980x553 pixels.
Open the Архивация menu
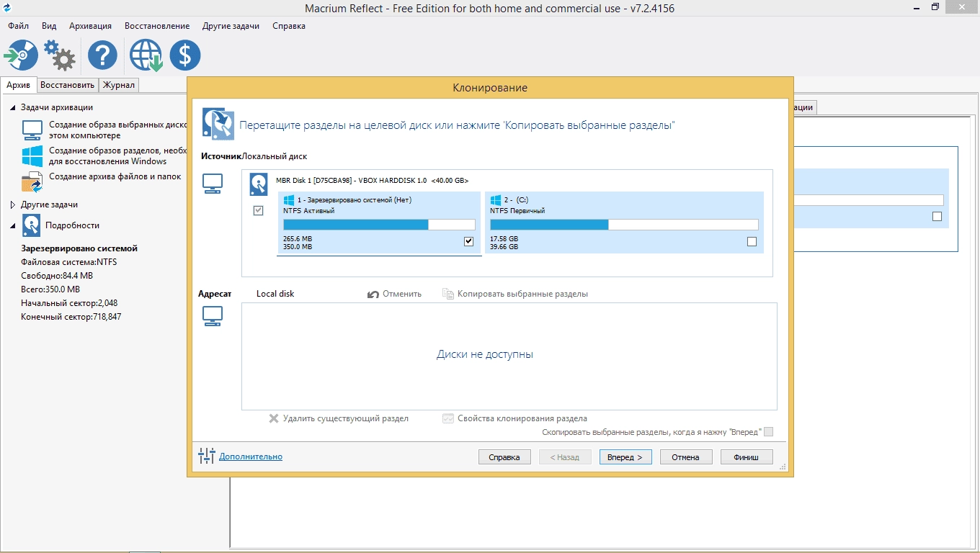pyautogui.click(x=90, y=26)
